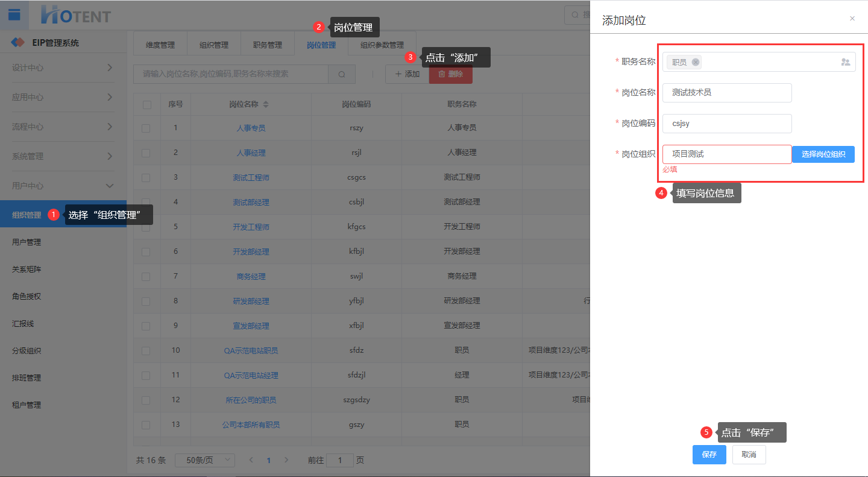Cancel the dialog with 取消
This screenshot has width=868, height=477.
coord(749,455)
